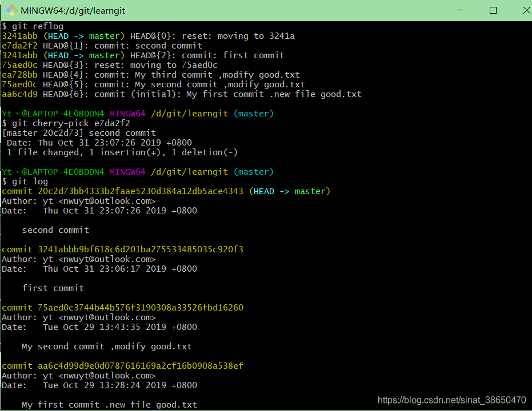Select the HEAD@{2} first commit reflog entry
Screen dimensions: 532x411
143,55
